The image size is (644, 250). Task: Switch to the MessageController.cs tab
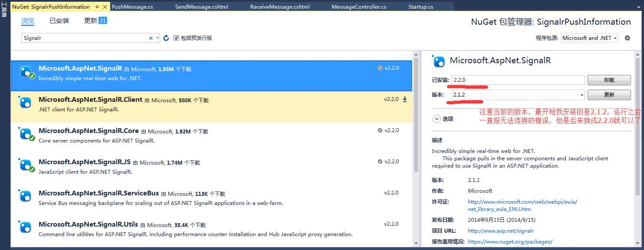point(359,7)
